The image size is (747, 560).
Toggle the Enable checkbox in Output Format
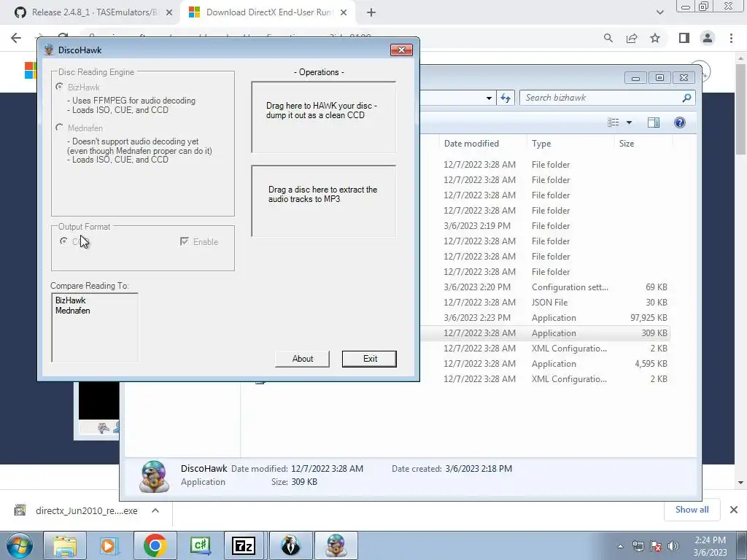tap(185, 241)
